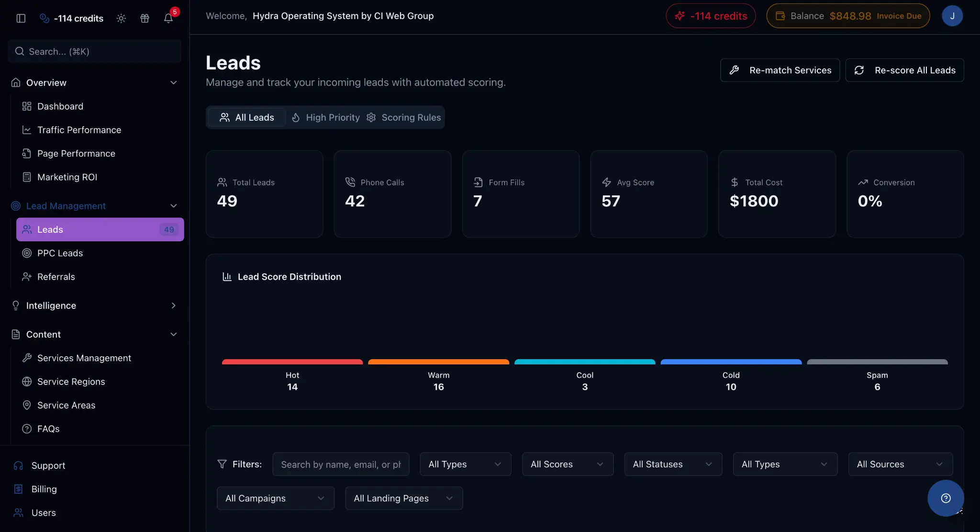
Task: Click the Re-match Services button
Action: [x=780, y=70]
